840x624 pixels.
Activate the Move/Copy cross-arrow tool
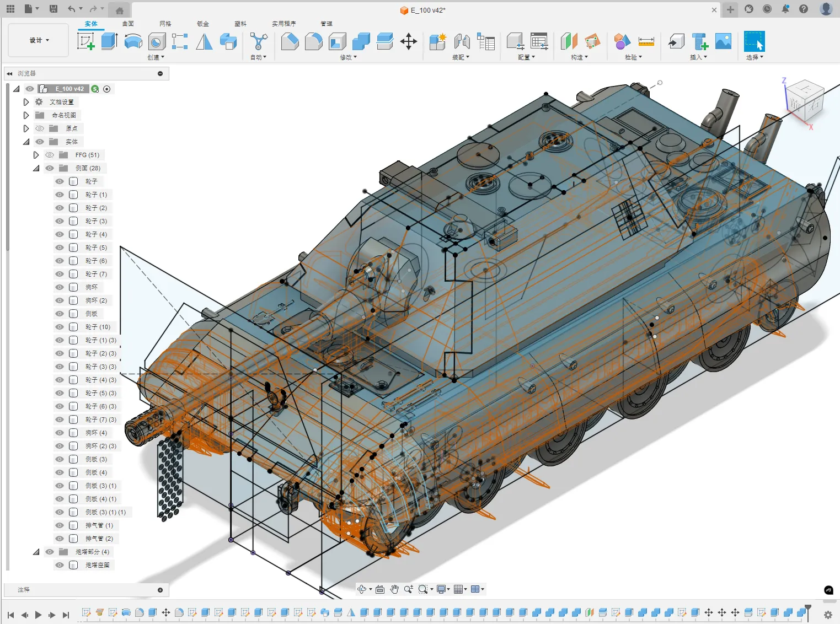(x=408, y=41)
